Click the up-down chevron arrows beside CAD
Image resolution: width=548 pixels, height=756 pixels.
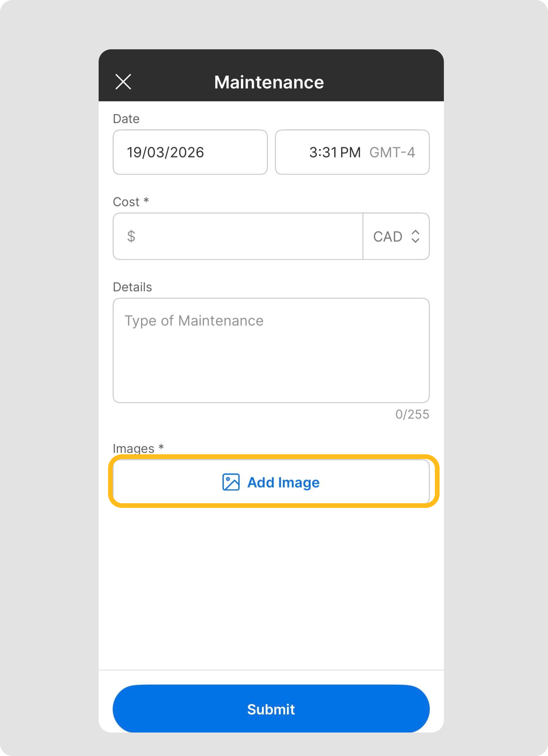[x=415, y=236]
